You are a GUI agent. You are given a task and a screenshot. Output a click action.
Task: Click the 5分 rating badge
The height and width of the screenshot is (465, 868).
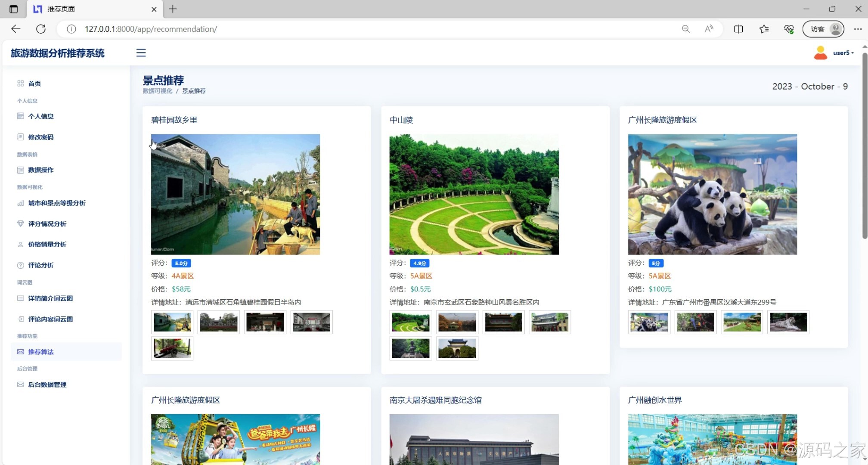click(656, 263)
